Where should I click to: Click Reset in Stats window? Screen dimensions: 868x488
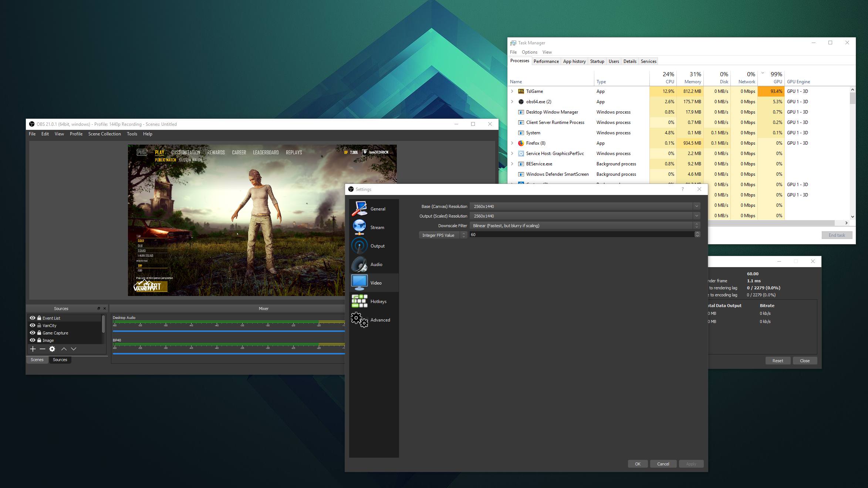coord(778,361)
